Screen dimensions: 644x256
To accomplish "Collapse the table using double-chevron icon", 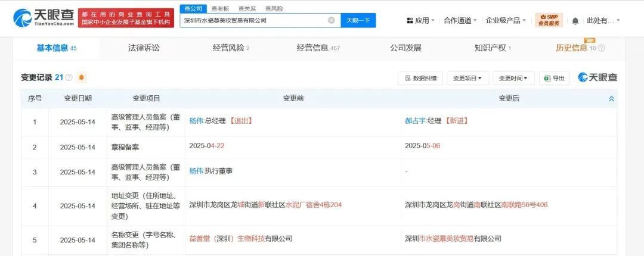I will pos(611,99).
